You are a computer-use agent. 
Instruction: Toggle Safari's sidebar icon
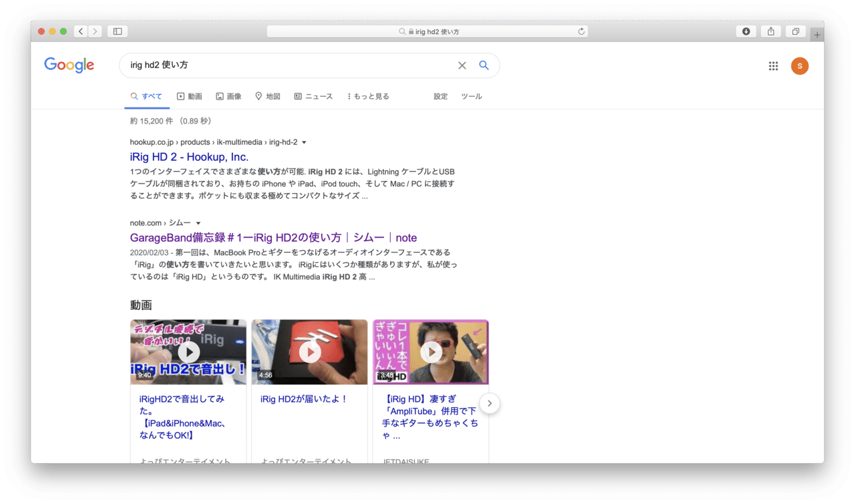118,31
